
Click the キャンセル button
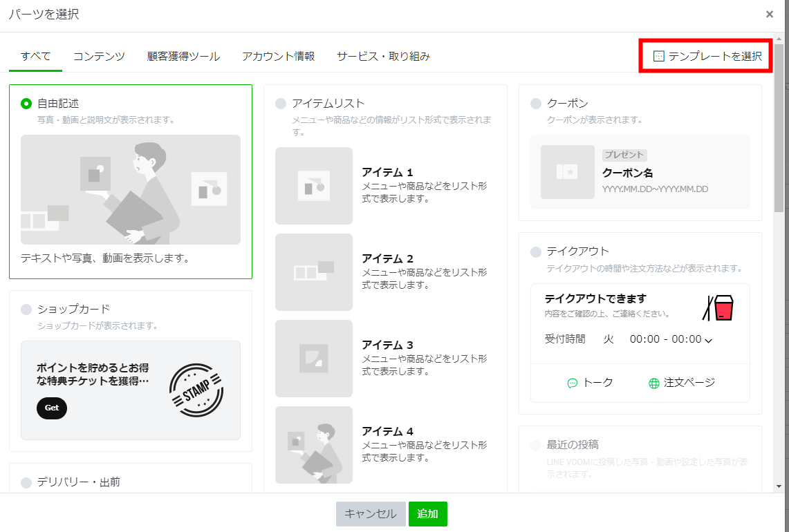click(x=370, y=514)
